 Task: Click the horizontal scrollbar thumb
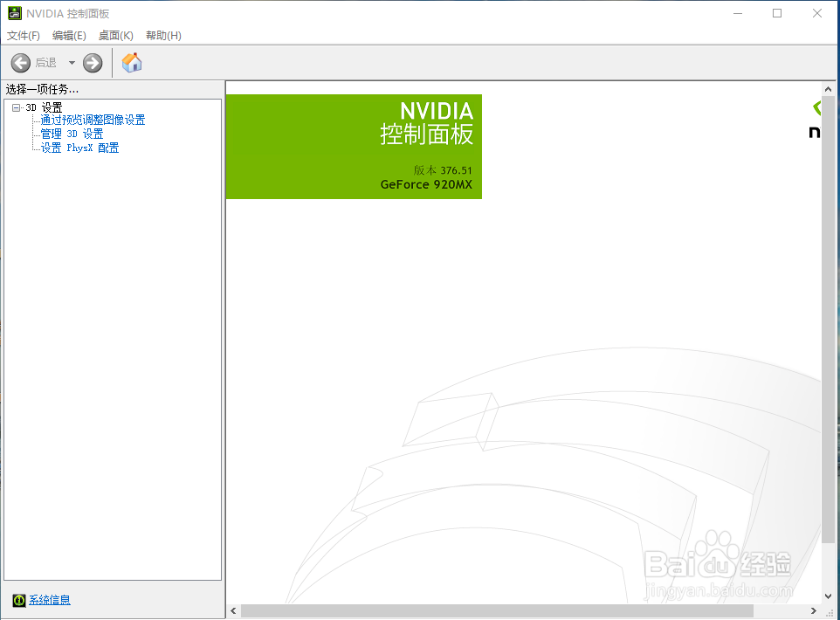[x=497, y=611]
